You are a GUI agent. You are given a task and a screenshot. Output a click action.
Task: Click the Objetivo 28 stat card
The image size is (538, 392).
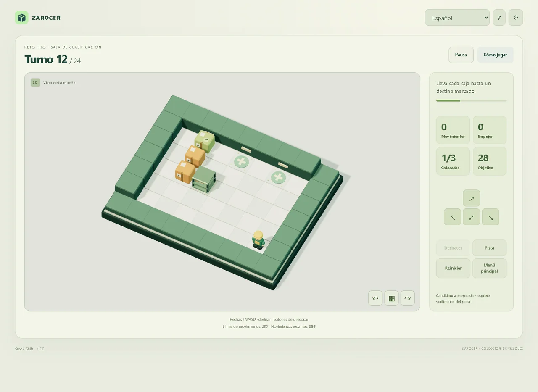click(x=489, y=161)
